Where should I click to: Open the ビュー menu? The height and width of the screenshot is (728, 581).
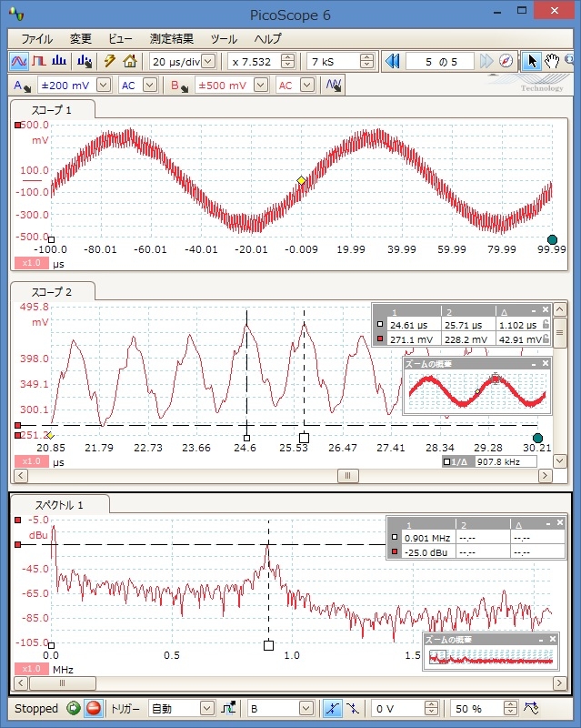pyautogui.click(x=120, y=38)
